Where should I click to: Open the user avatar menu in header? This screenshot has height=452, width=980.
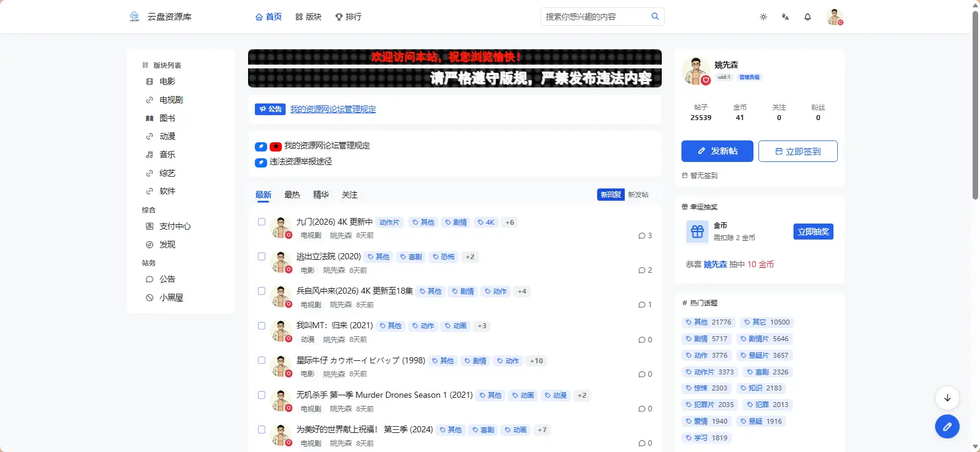coord(835,17)
